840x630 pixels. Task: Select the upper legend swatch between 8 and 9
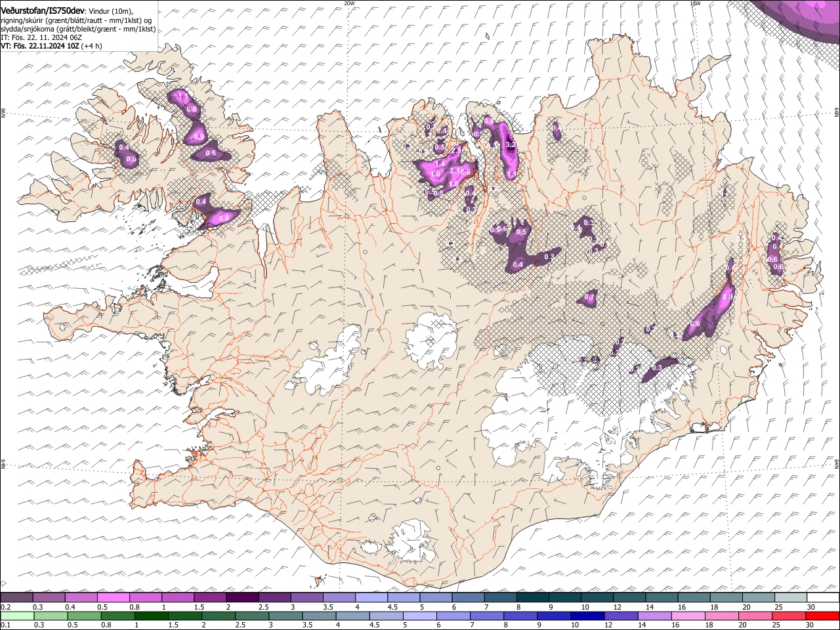[x=533, y=597]
